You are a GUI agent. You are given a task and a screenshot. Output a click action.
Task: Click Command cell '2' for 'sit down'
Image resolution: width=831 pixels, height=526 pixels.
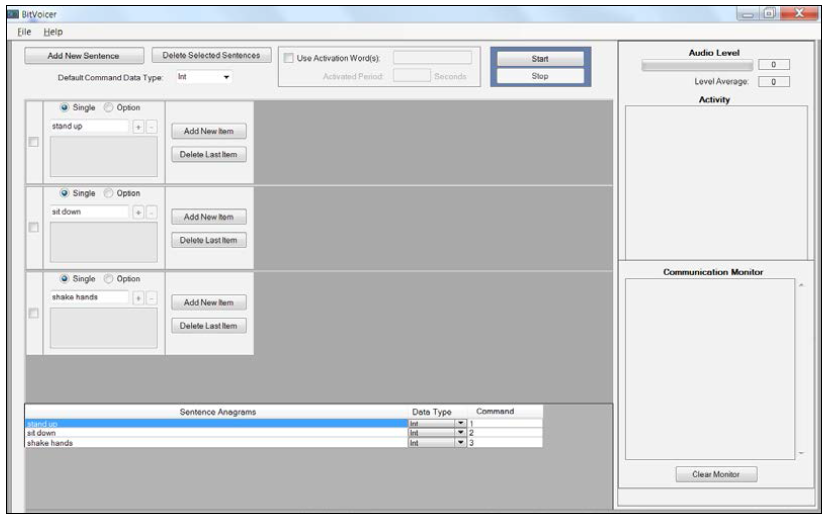click(x=505, y=433)
